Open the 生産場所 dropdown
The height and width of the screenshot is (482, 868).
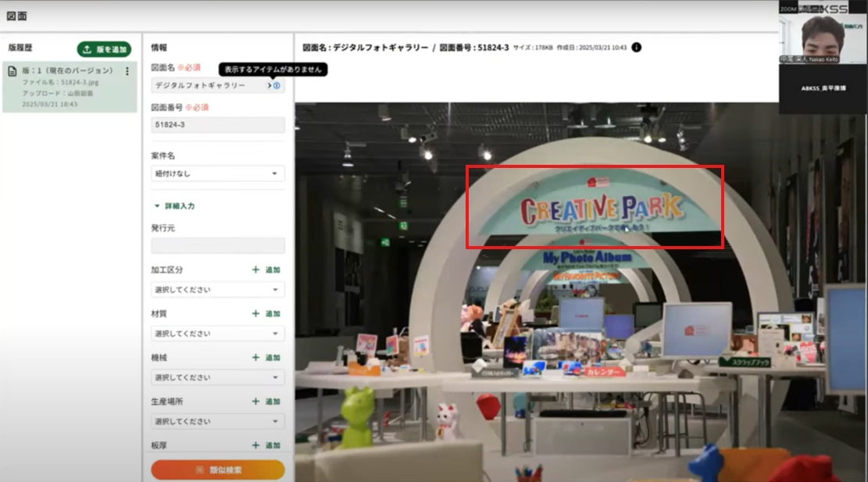(217, 421)
